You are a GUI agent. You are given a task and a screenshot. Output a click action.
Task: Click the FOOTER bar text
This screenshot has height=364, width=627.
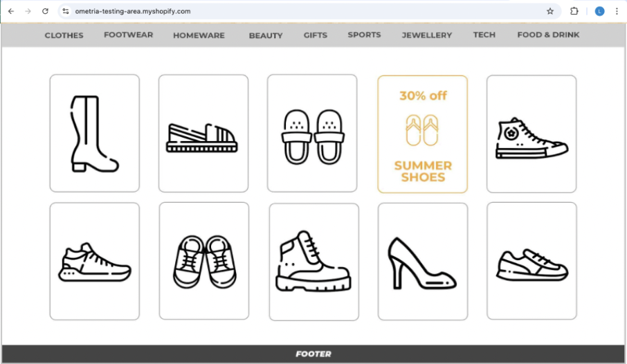[313, 354]
